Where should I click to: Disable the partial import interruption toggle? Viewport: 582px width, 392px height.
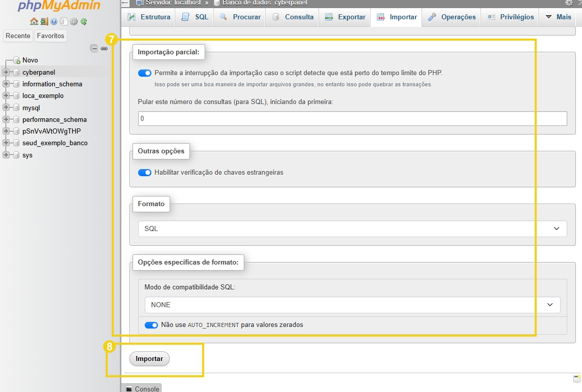pyautogui.click(x=145, y=73)
